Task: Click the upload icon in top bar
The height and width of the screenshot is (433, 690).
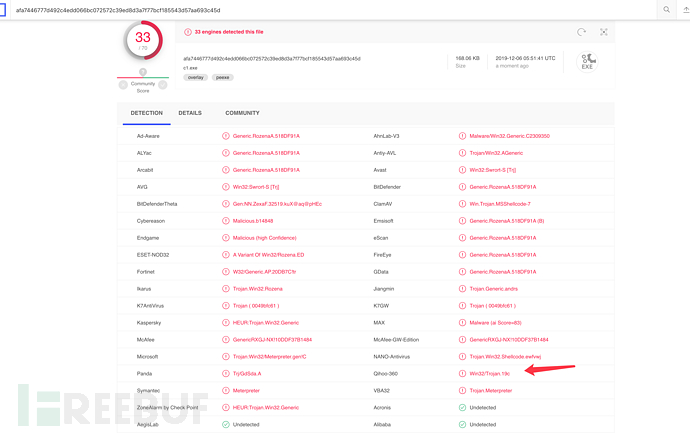Action: tap(686, 10)
